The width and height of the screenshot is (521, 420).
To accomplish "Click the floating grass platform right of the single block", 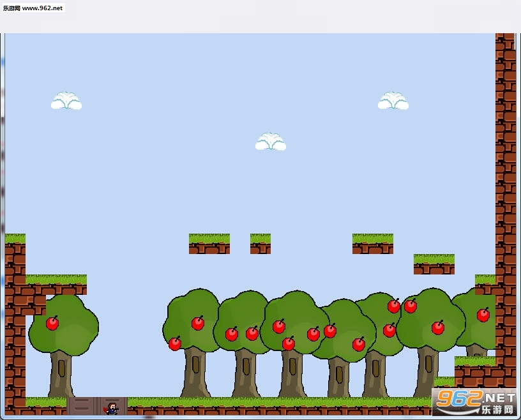I will 373,244.
